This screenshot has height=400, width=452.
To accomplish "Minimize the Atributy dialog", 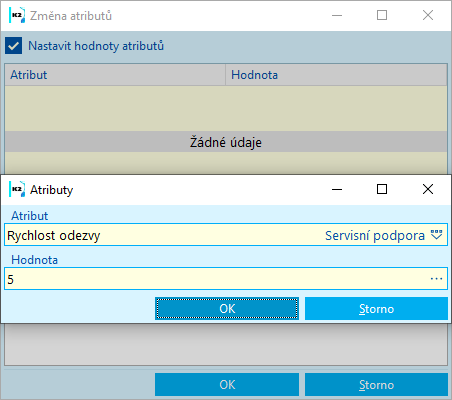I will pos(337,189).
